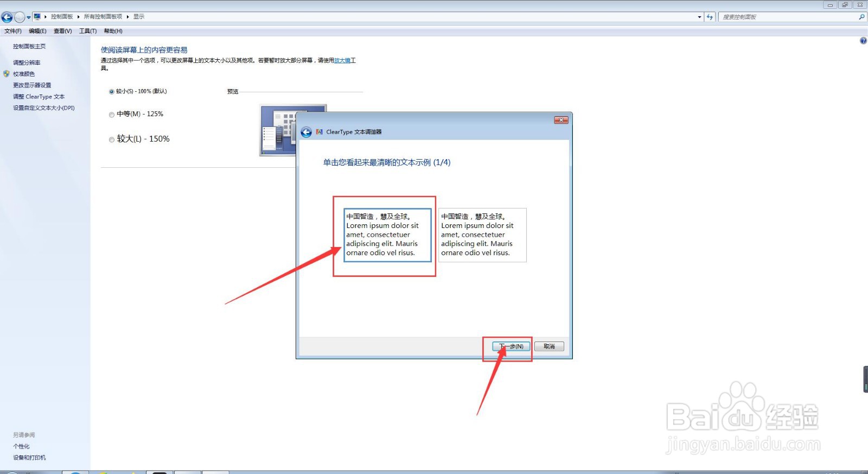The width and height of the screenshot is (868, 474).
Task: Open 校准颜色 sidebar link
Action: pos(24,74)
